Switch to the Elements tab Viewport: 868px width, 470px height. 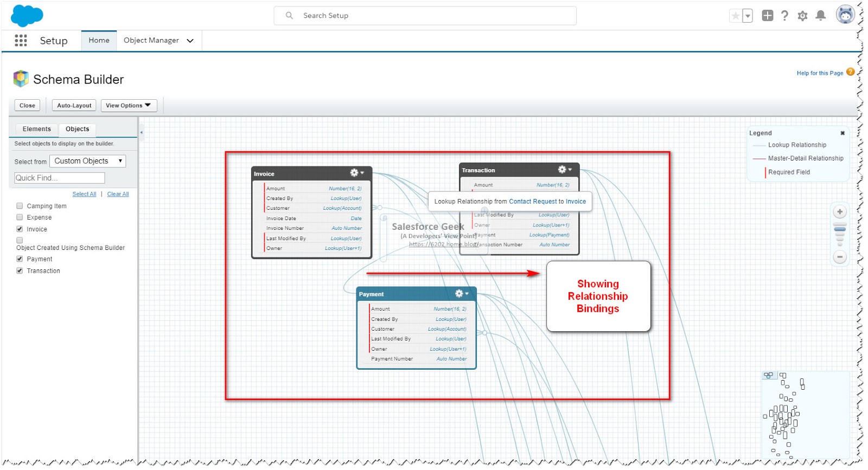(37, 129)
